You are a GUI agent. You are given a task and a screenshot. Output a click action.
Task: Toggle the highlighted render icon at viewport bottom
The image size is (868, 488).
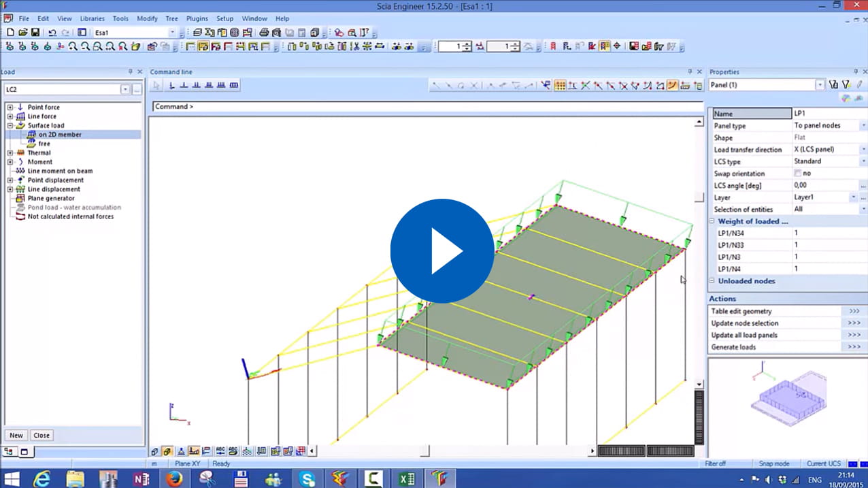pyautogui.click(x=167, y=451)
